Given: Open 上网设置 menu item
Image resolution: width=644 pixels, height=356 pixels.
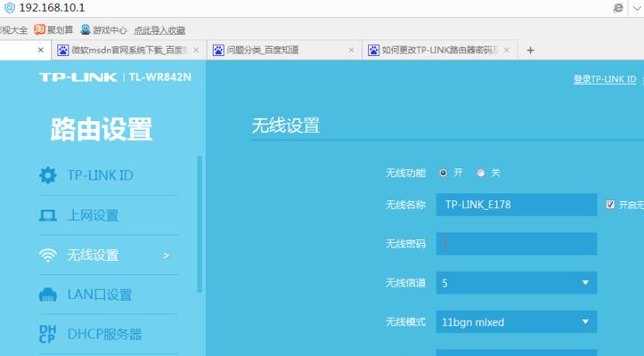Looking at the screenshot, I should click(109, 215).
